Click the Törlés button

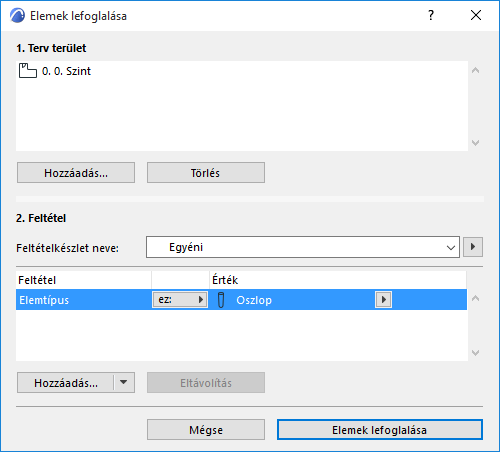[x=206, y=173]
